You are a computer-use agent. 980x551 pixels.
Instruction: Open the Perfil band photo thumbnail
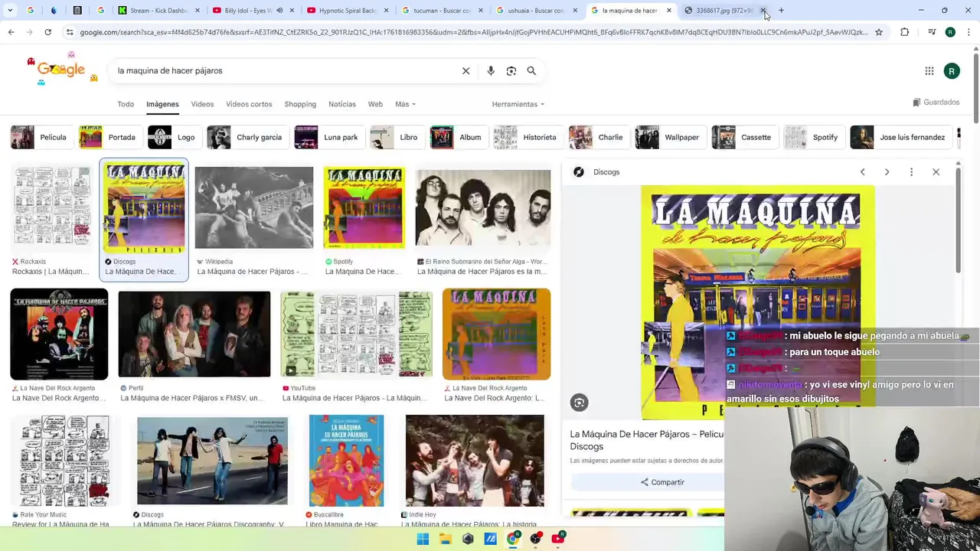pyautogui.click(x=194, y=334)
